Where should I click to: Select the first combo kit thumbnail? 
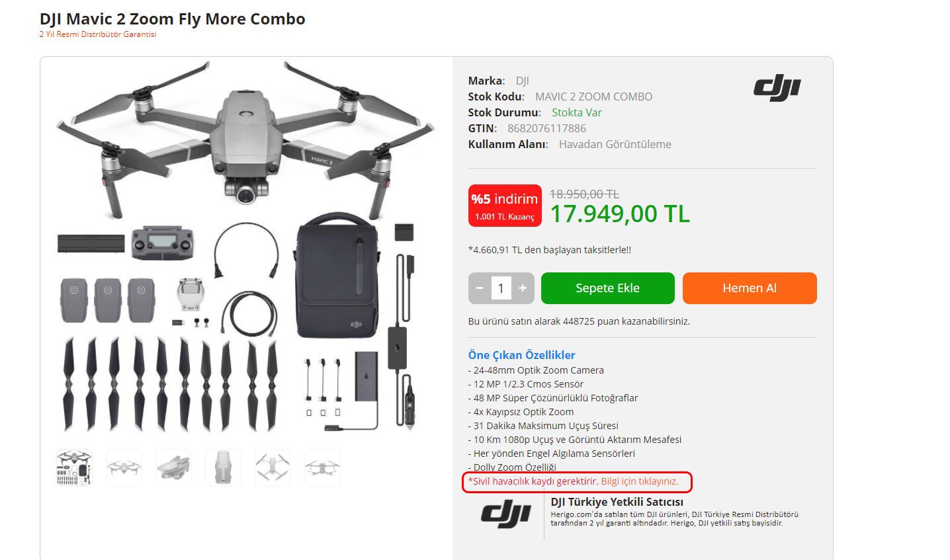(x=74, y=467)
